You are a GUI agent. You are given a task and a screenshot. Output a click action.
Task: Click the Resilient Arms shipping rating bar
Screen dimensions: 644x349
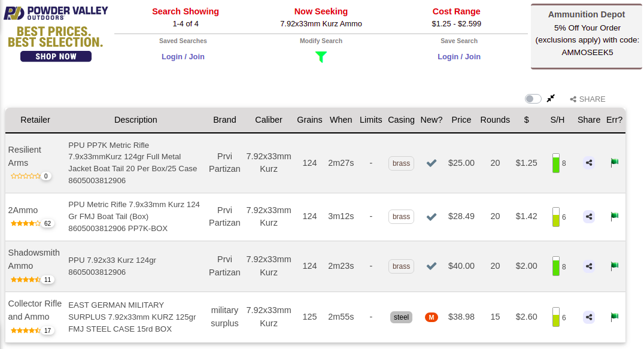[556, 163]
